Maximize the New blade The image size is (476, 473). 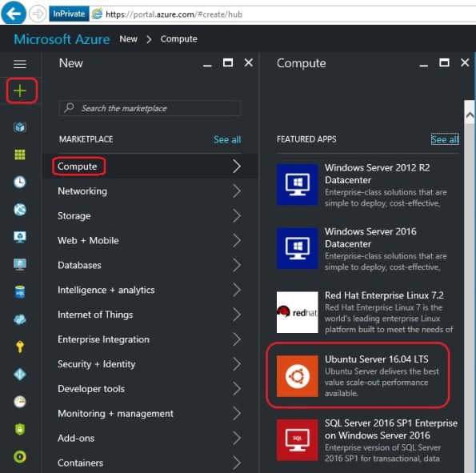coord(228,62)
